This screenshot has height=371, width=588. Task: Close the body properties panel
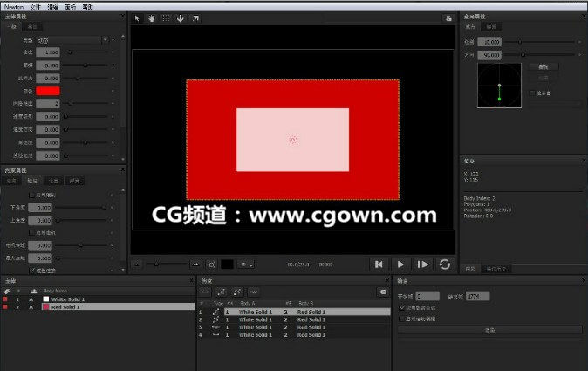(122, 16)
